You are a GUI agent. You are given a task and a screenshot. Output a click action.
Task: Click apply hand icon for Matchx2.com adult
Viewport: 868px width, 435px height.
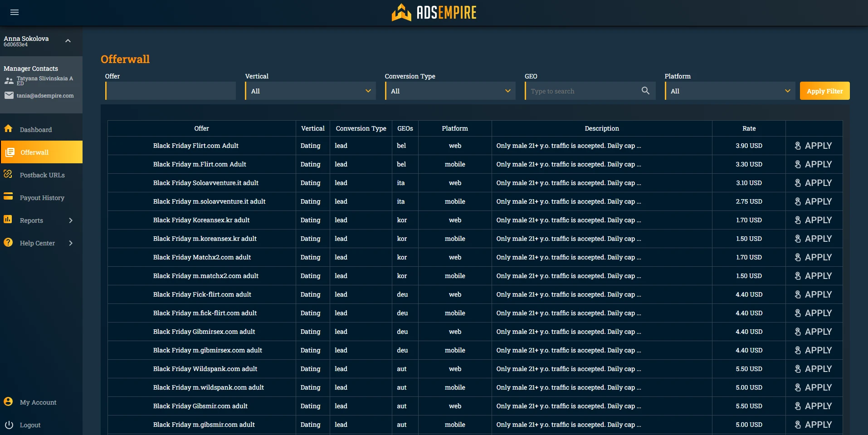[x=798, y=257]
